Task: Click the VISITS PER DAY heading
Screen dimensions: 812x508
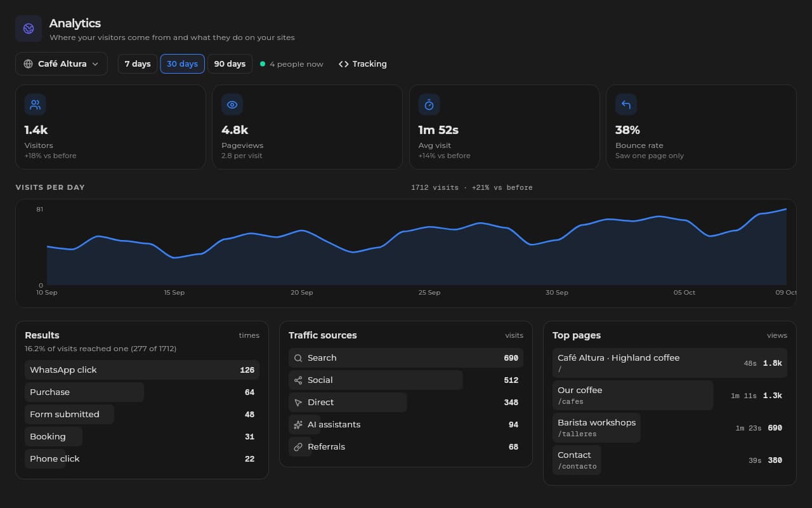Action: [x=50, y=187]
